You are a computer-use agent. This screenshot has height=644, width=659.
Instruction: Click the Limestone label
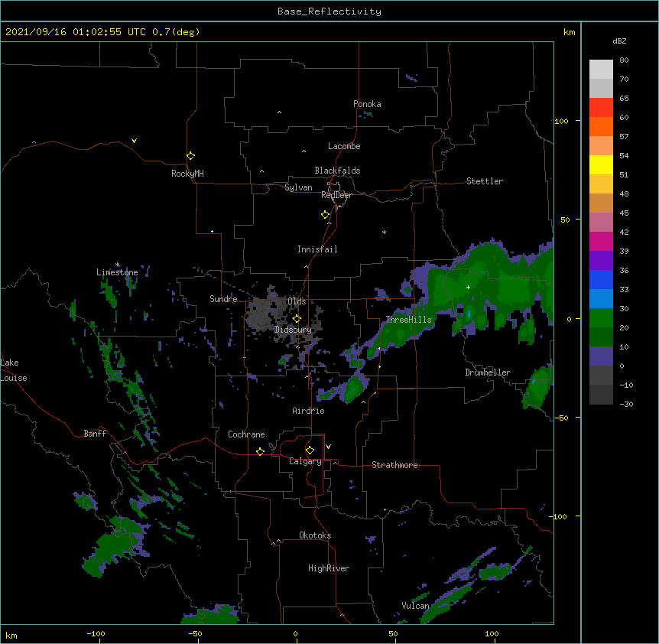(117, 272)
